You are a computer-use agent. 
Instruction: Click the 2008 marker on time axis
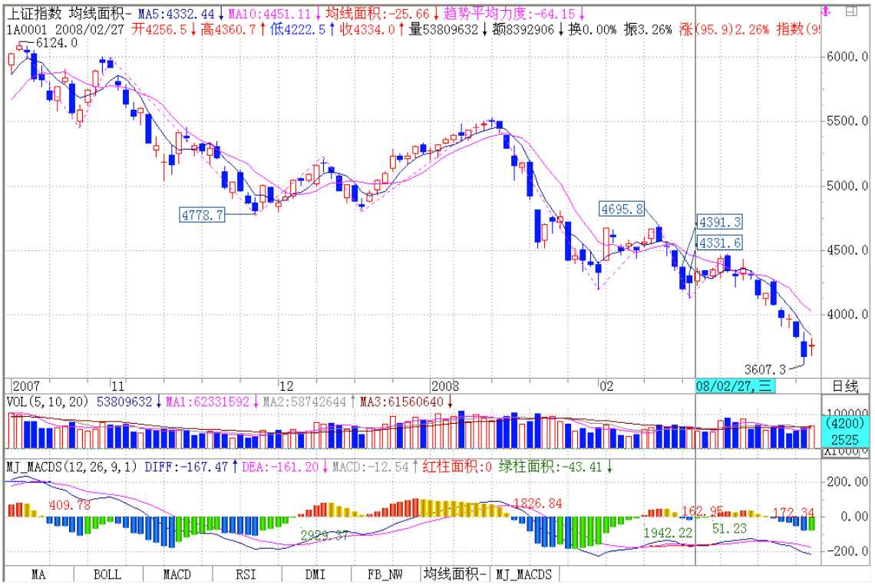tap(445, 386)
